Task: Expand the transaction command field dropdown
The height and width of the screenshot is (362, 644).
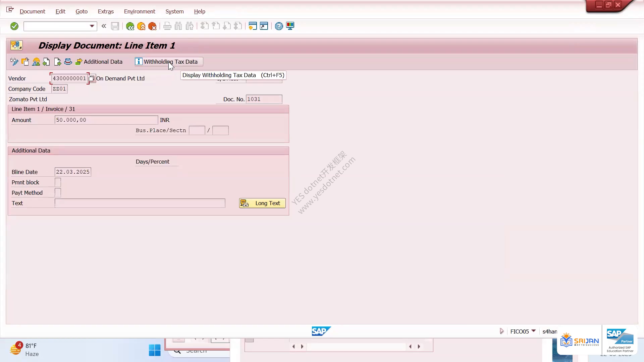Action: coord(92,26)
